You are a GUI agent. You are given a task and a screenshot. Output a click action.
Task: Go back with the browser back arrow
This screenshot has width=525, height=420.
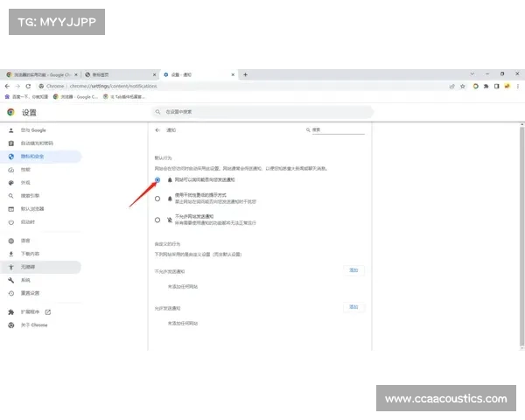click(7, 86)
